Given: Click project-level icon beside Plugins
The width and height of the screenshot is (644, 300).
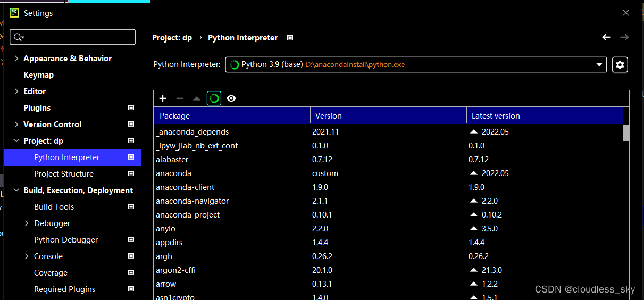Looking at the screenshot, I should tap(131, 107).
